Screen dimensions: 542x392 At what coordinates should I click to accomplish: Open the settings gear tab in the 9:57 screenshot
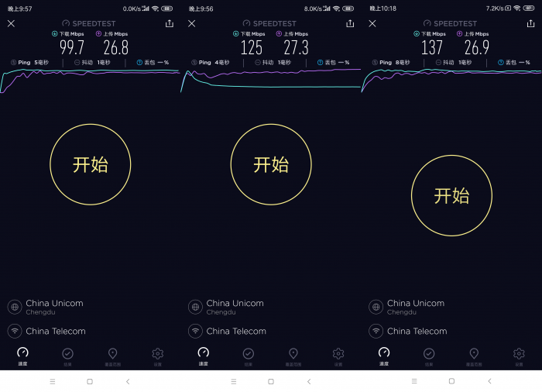click(158, 356)
